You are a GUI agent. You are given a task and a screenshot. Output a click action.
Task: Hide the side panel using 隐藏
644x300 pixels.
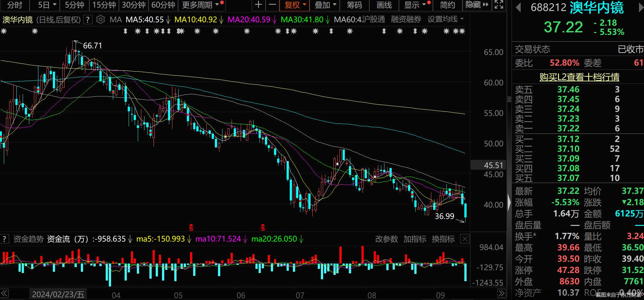click(x=477, y=5)
